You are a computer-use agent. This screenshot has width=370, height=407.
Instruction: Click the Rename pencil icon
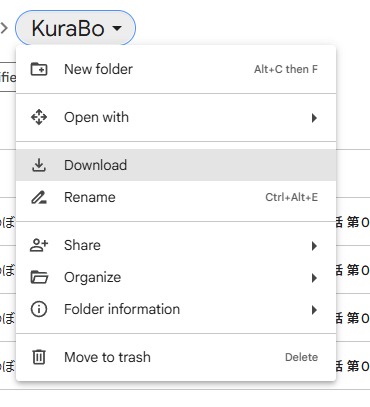coord(39,197)
